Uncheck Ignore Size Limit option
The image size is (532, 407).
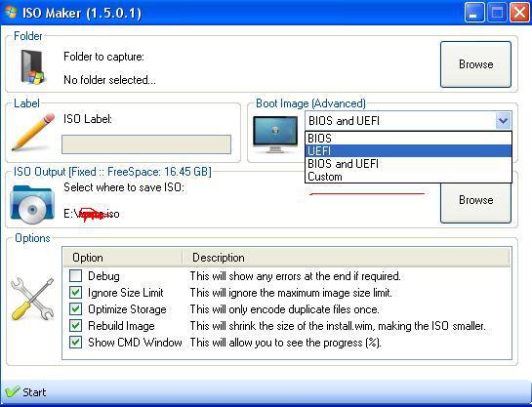pos(75,293)
